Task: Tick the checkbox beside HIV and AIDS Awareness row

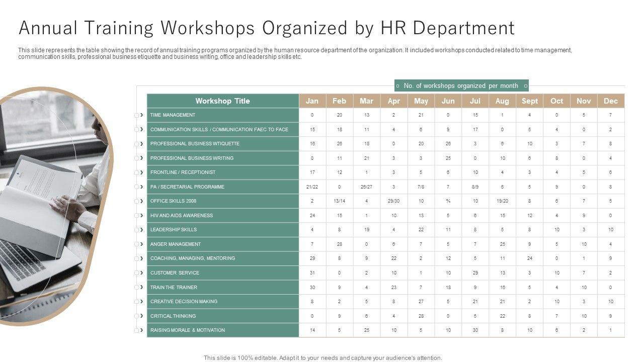Action: click(136, 216)
